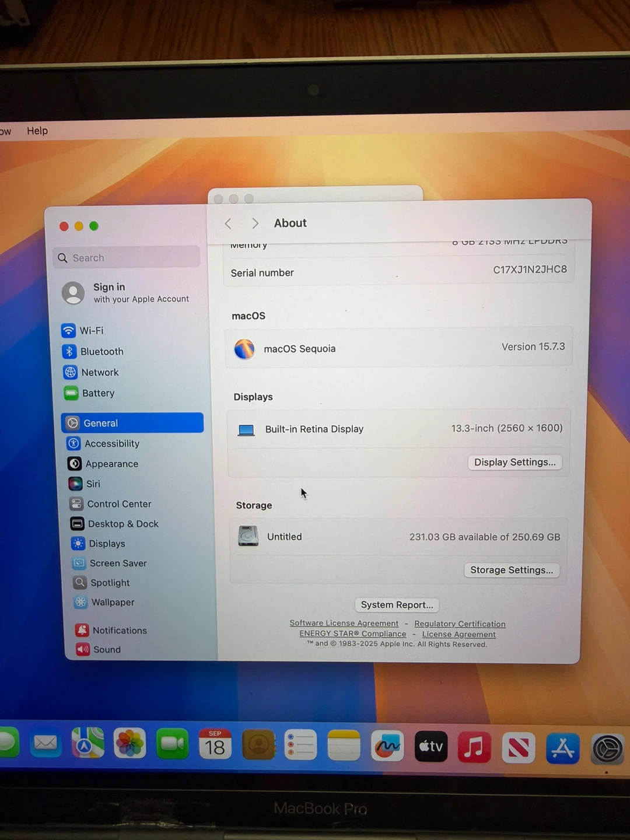Click the serial number C17XJ1N2JHC8

coord(530,269)
